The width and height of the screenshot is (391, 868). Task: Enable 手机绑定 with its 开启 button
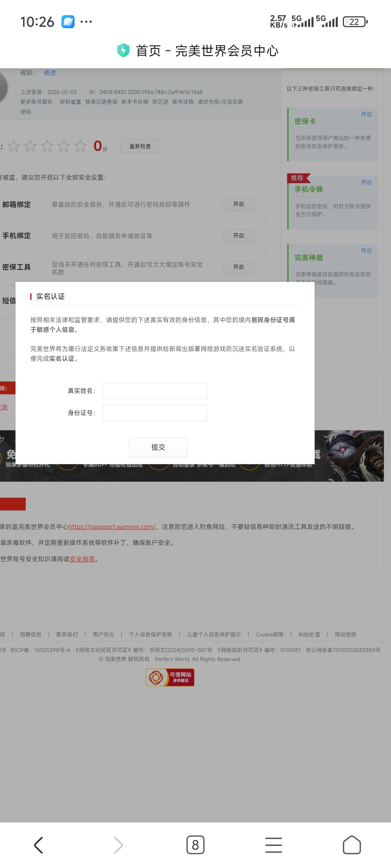[x=238, y=236]
